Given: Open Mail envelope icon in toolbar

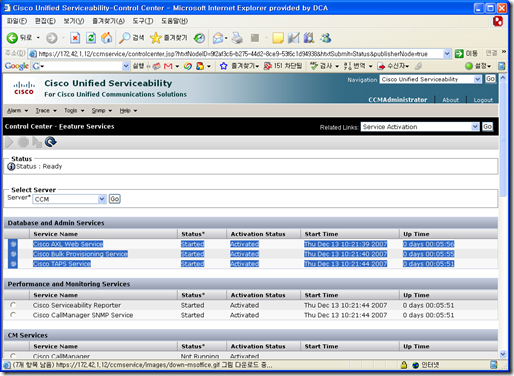Looking at the screenshot, I should click(218, 38).
